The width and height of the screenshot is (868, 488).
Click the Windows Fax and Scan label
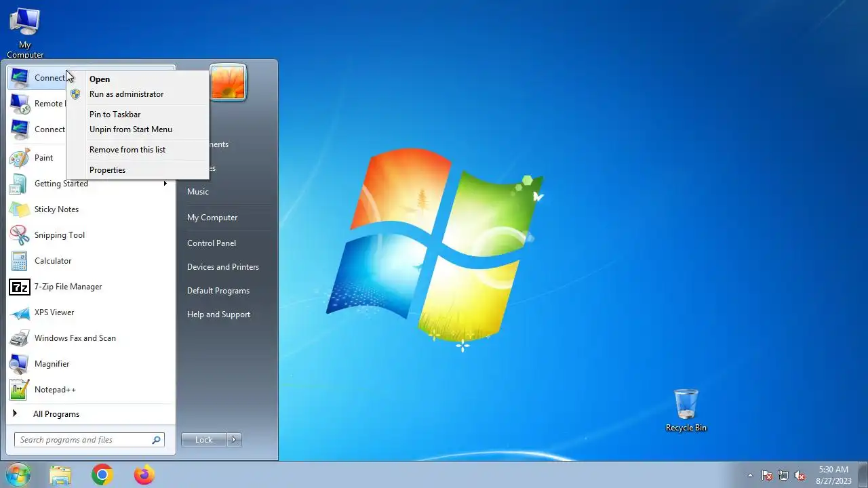(75, 338)
